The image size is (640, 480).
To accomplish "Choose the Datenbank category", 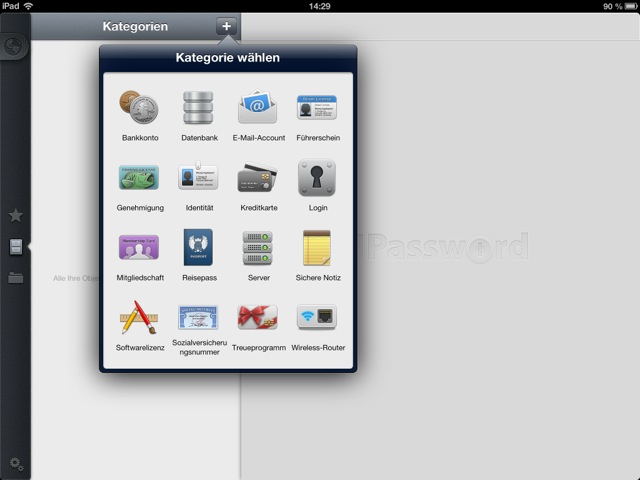I will (x=199, y=107).
